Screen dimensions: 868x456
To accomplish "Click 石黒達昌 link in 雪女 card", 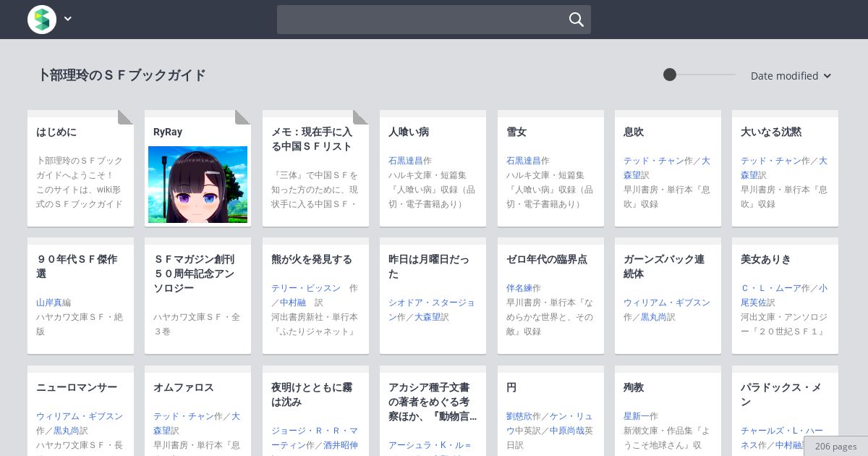I will [x=524, y=161].
